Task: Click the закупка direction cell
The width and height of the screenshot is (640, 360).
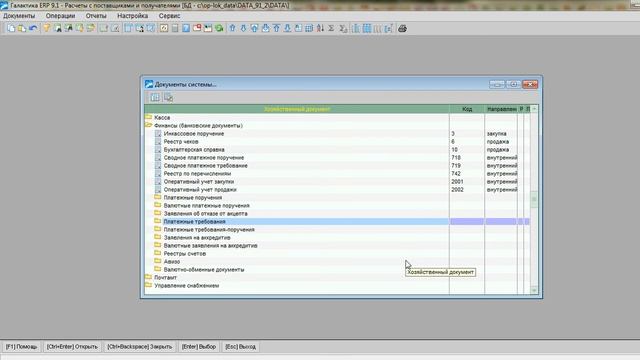Action: (501, 133)
